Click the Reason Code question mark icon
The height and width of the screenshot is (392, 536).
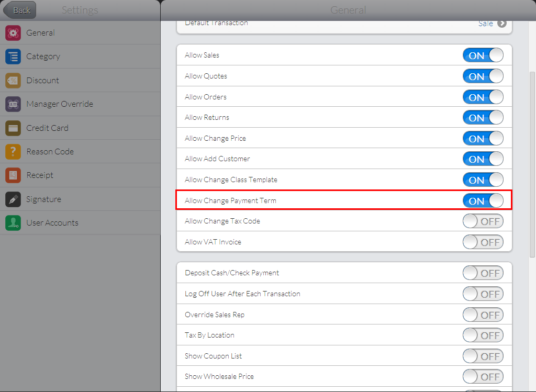click(x=13, y=151)
